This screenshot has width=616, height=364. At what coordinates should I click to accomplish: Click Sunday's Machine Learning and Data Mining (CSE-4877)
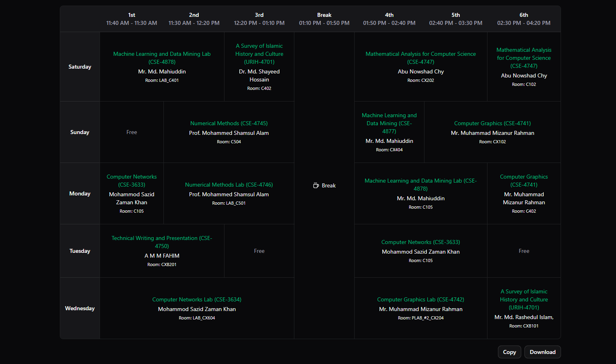tap(389, 132)
